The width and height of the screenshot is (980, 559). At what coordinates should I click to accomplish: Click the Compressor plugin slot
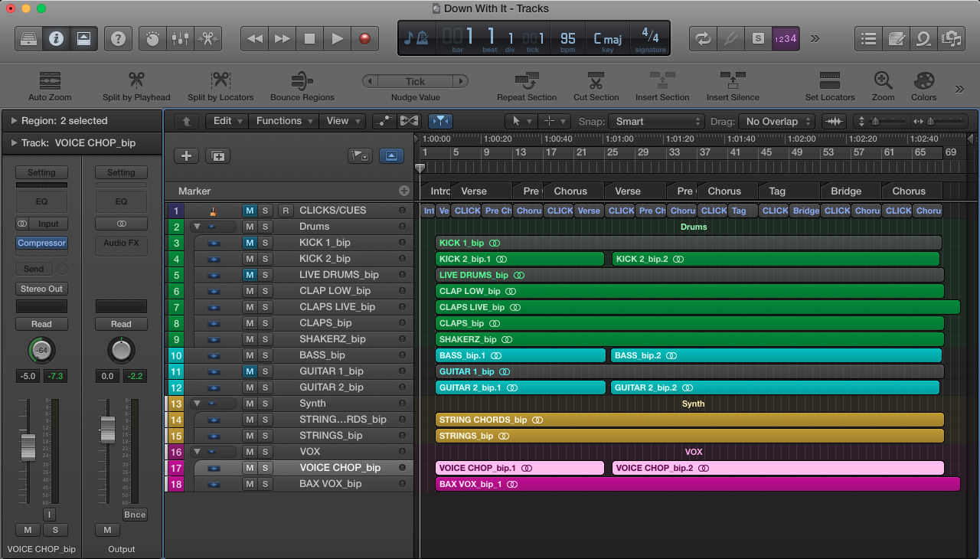click(42, 243)
